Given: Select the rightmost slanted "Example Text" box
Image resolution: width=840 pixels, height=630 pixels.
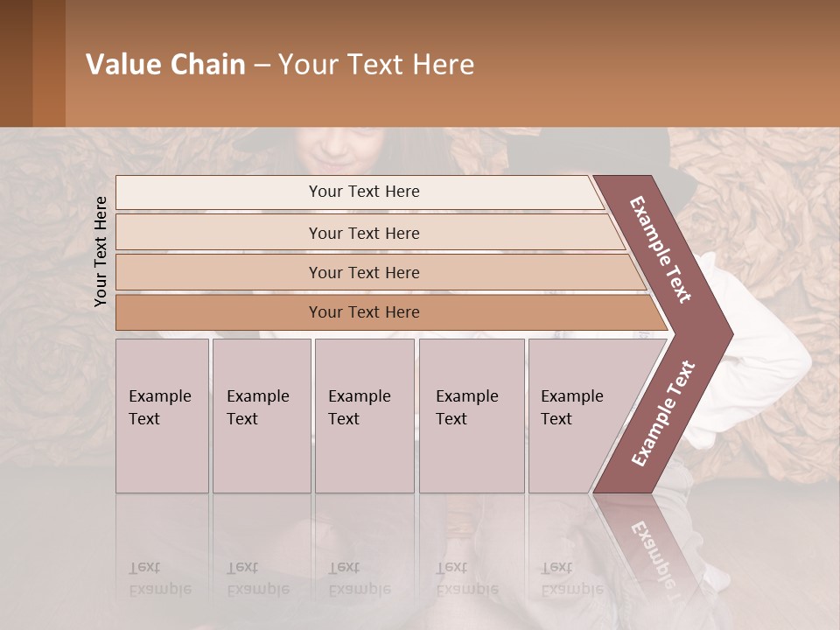Looking at the screenshot, I should point(573,416).
